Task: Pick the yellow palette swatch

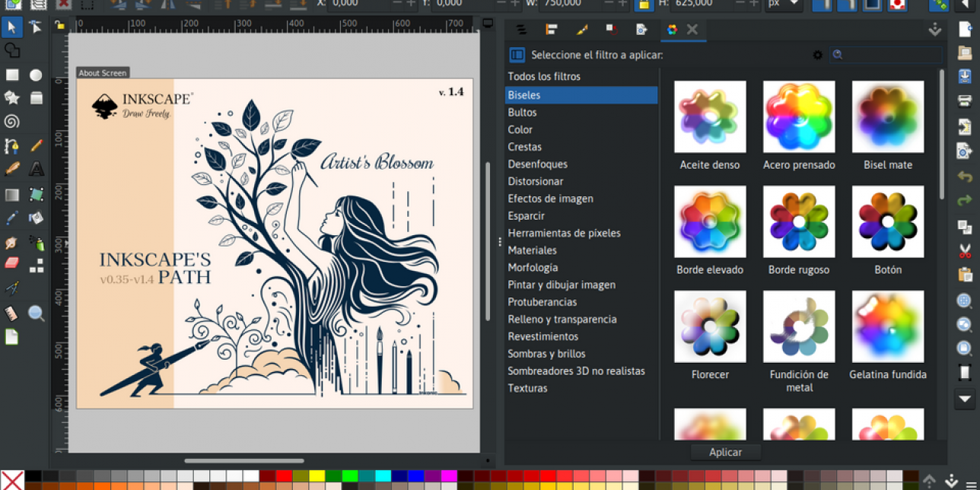Action: click(317, 476)
